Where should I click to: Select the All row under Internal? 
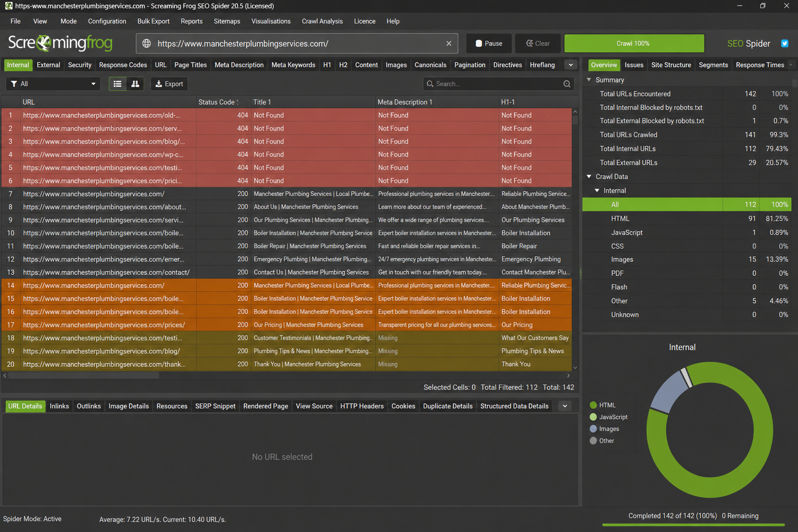tap(687, 205)
